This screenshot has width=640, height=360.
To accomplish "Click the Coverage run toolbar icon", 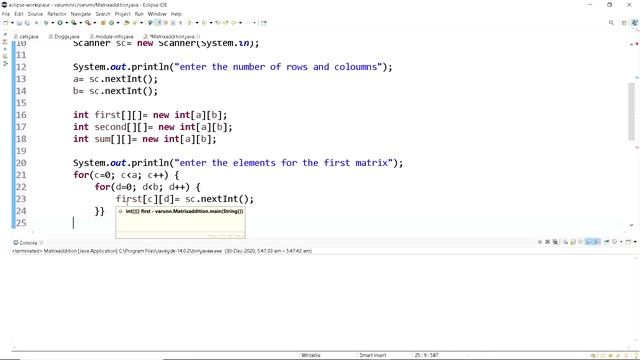I will [73, 23].
